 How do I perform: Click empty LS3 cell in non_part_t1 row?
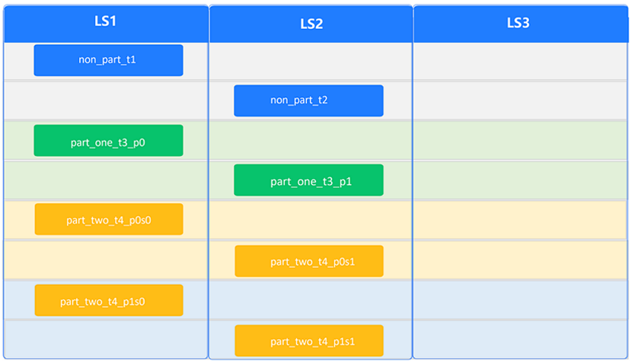[521, 61]
